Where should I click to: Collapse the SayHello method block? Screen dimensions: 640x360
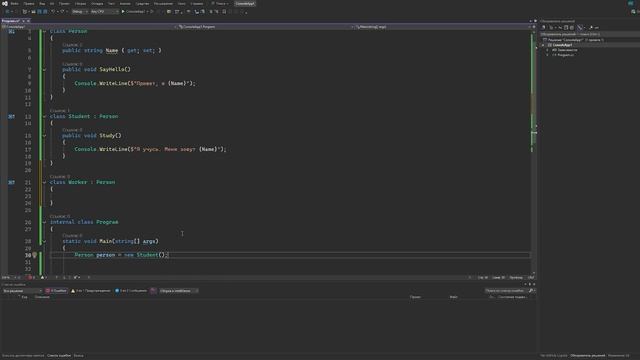44,70
